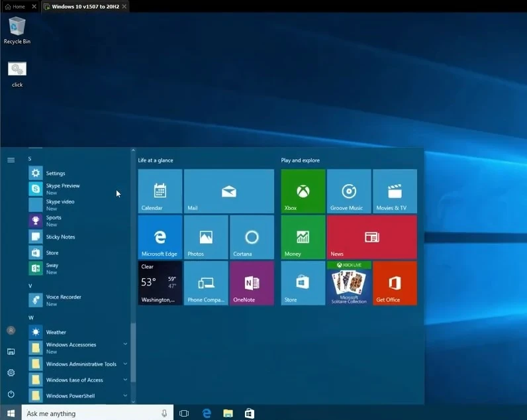Launch the OneNote tile
Viewport: 527px width, 420px height.
(252, 283)
